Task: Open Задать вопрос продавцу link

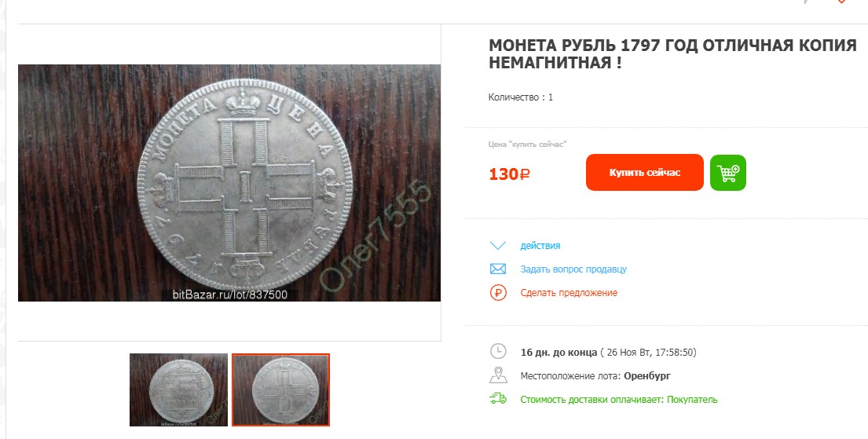Action: point(573,269)
